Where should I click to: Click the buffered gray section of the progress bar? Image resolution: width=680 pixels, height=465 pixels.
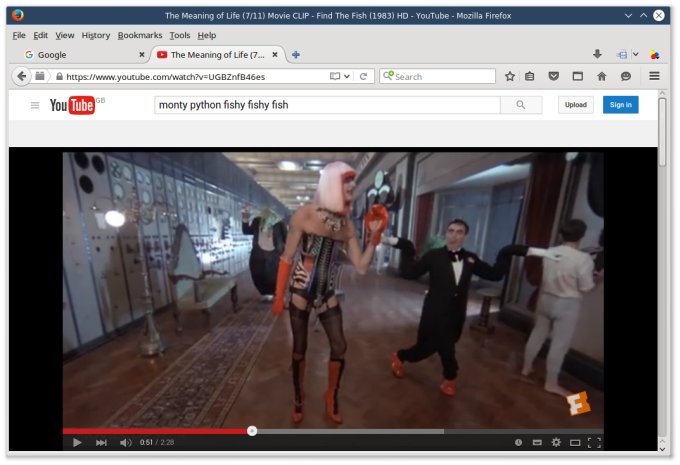tap(350, 431)
